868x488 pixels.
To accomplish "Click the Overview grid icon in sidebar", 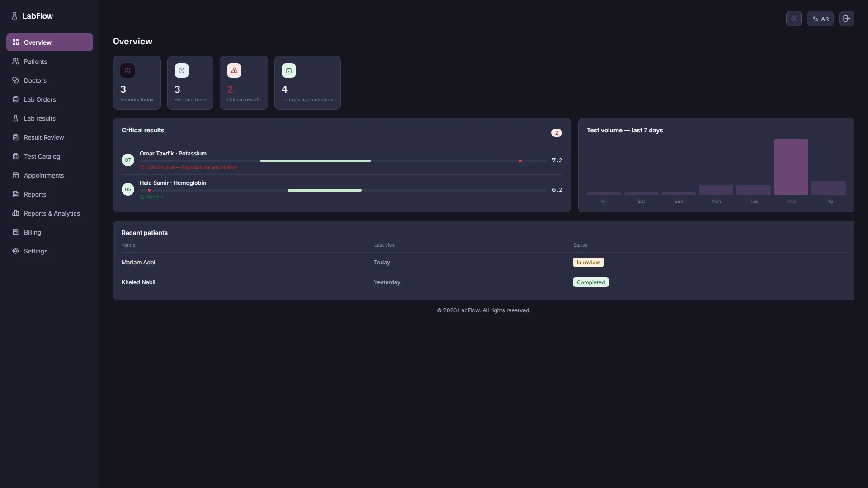I will (x=15, y=42).
